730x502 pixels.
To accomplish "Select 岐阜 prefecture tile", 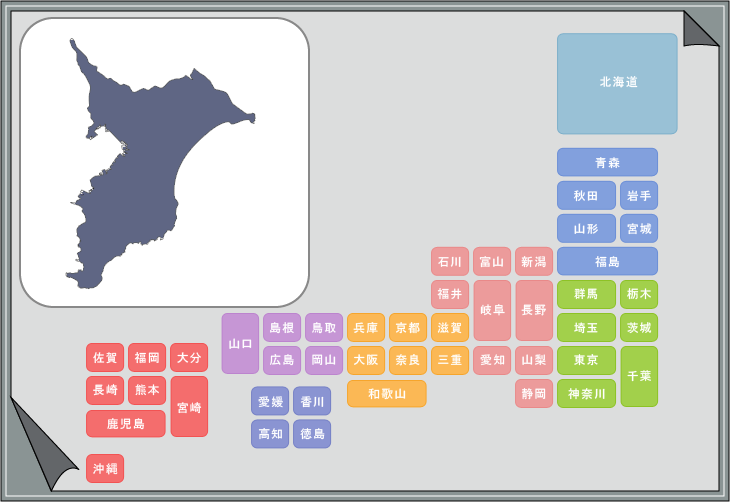I will click(492, 310).
